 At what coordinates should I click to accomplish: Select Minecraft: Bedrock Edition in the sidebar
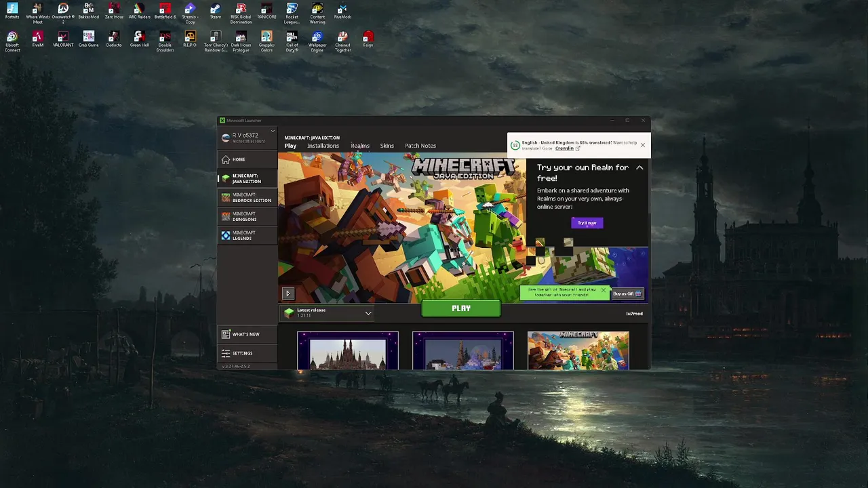coord(246,197)
